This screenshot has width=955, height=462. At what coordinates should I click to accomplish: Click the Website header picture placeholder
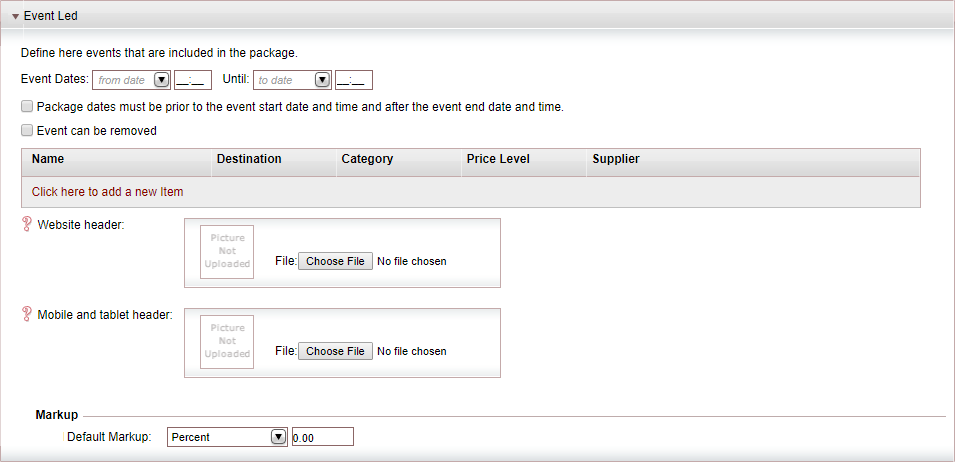pos(227,252)
